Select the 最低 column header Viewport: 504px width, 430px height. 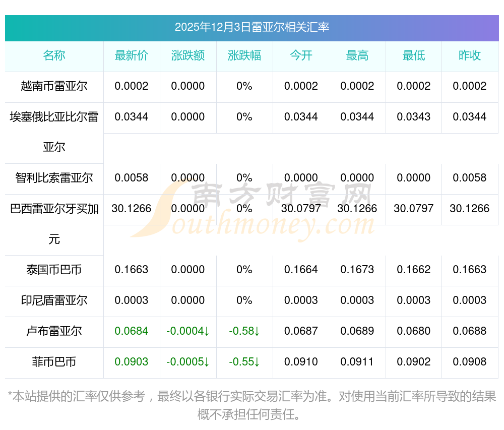pyautogui.click(x=413, y=56)
